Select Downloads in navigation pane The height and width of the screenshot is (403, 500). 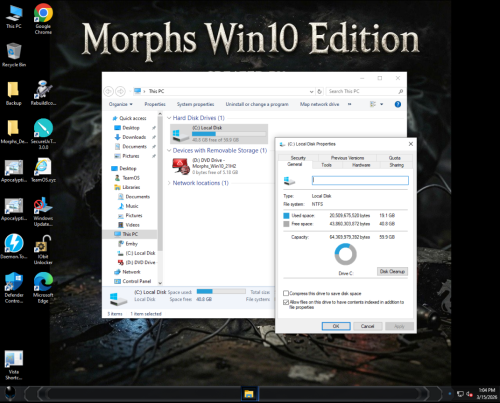click(134, 137)
